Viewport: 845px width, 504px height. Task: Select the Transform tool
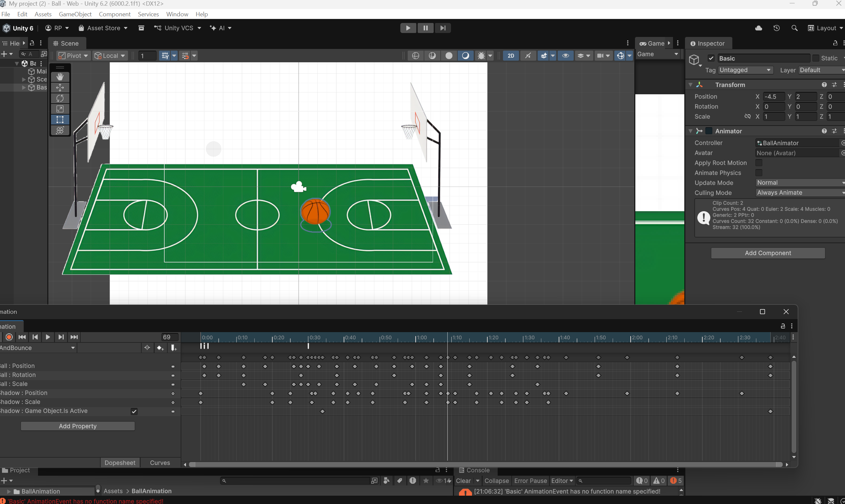pyautogui.click(x=60, y=131)
